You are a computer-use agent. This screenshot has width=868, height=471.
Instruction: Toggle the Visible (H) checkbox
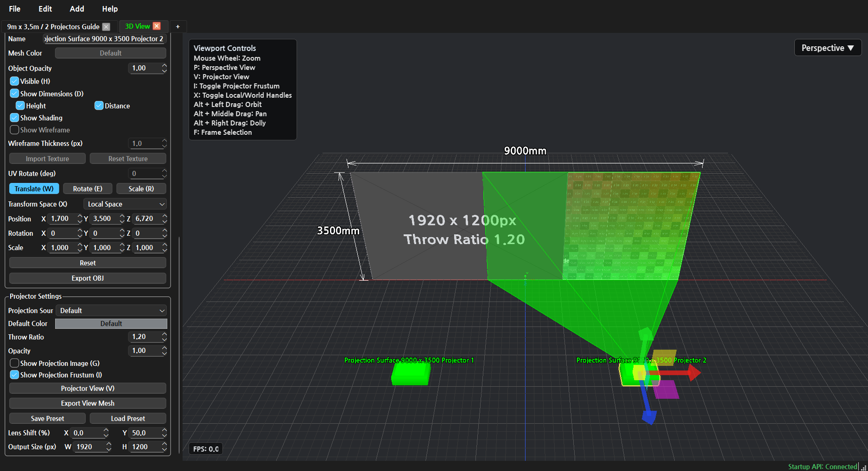click(x=14, y=81)
